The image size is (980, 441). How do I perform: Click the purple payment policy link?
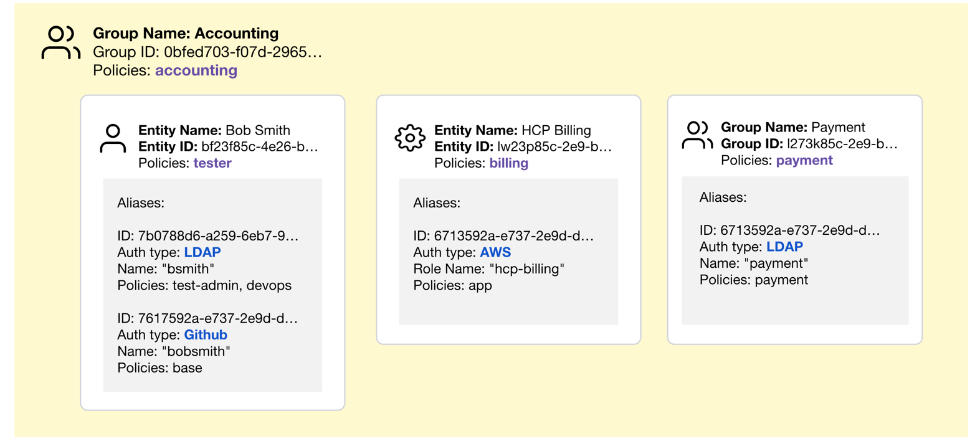[x=804, y=160]
